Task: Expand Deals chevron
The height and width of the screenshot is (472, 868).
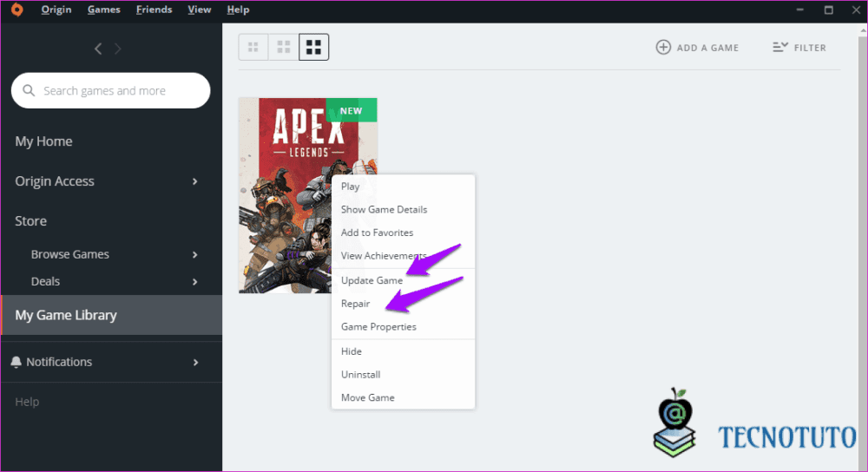Action: 194,282
